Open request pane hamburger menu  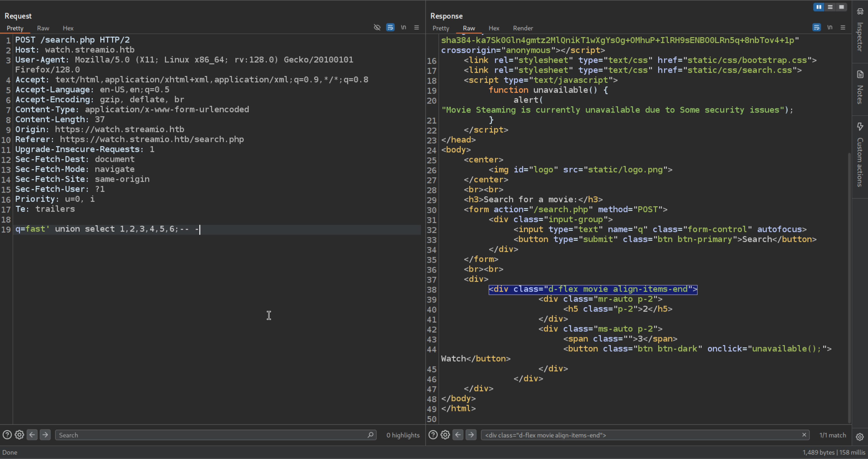click(x=416, y=27)
